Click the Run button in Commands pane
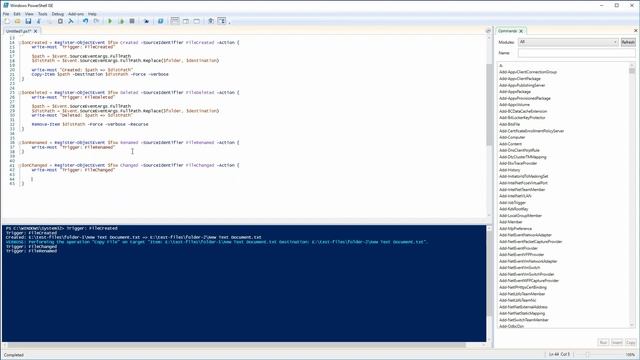The height and width of the screenshot is (360, 640). (x=603, y=342)
